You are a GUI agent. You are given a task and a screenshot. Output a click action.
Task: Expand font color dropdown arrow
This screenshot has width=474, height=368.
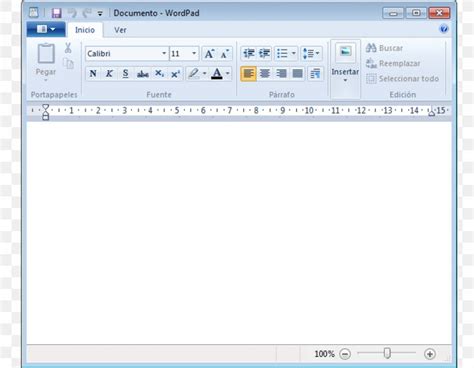click(228, 73)
